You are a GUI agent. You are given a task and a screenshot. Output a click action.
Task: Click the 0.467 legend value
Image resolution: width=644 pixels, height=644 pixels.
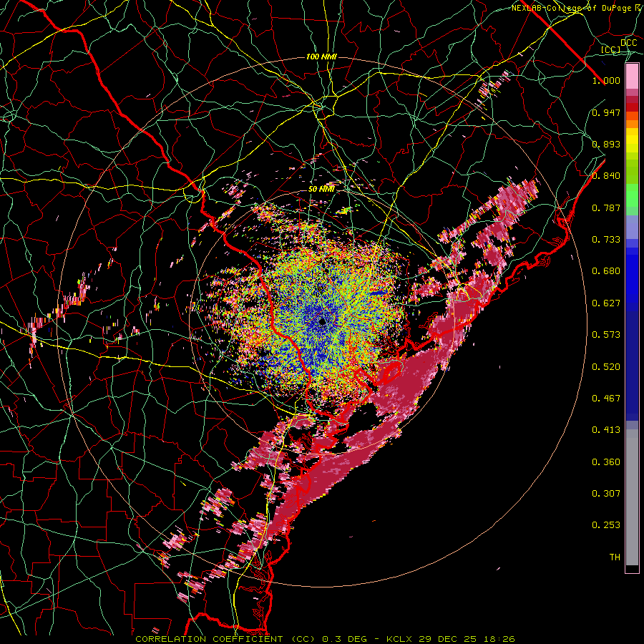click(606, 399)
